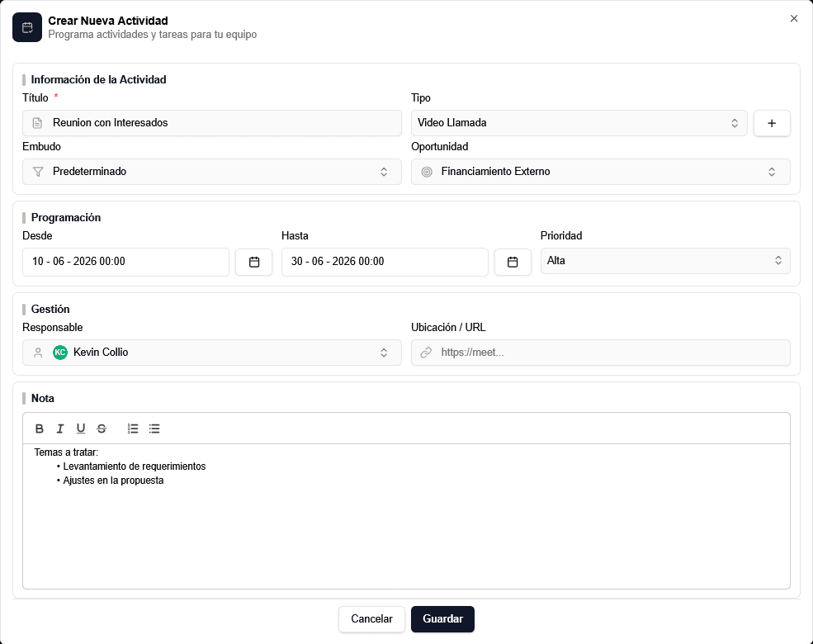Click the calendar icon beside dialog title
This screenshot has width=813, height=644.
[x=27, y=27]
